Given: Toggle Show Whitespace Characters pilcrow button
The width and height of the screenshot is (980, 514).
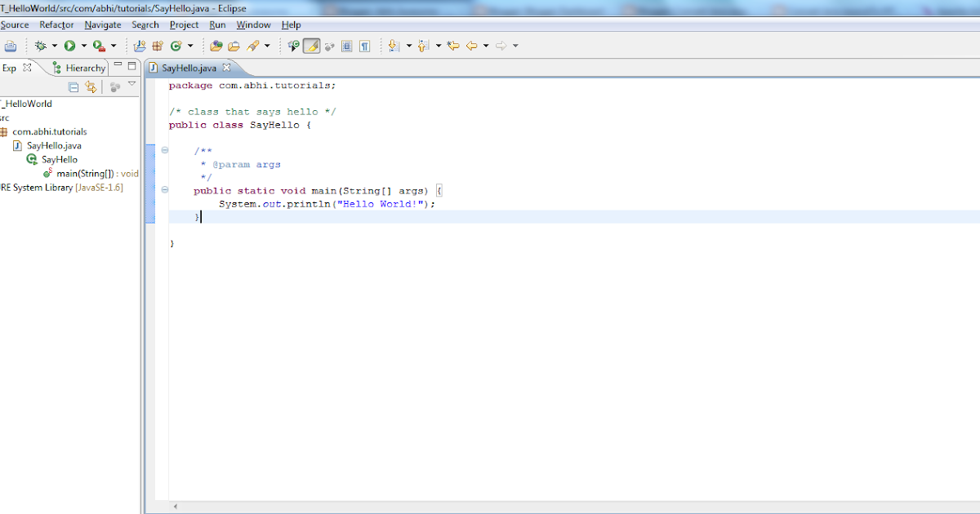Looking at the screenshot, I should click(x=364, y=47).
